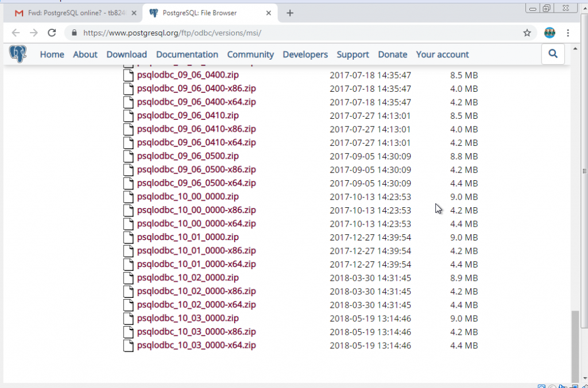Close the Gmail Fwd PostgreSQL tab
This screenshot has width=588, height=388.
coord(134,13)
